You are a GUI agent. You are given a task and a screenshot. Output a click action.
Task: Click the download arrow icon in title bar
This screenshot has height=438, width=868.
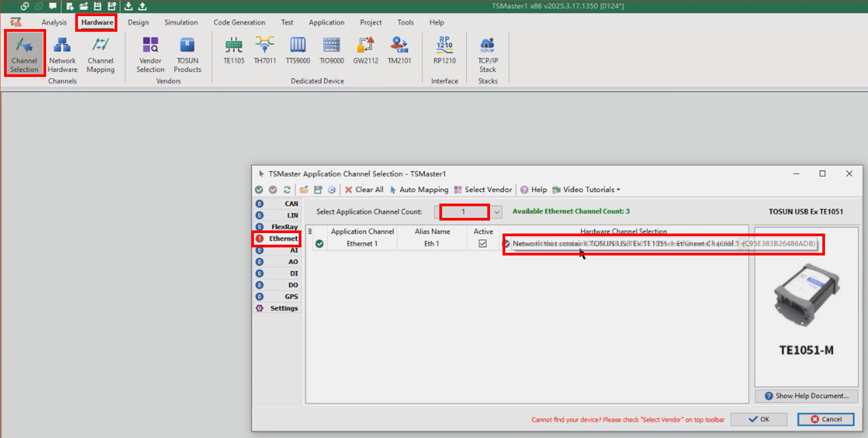[129, 6]
